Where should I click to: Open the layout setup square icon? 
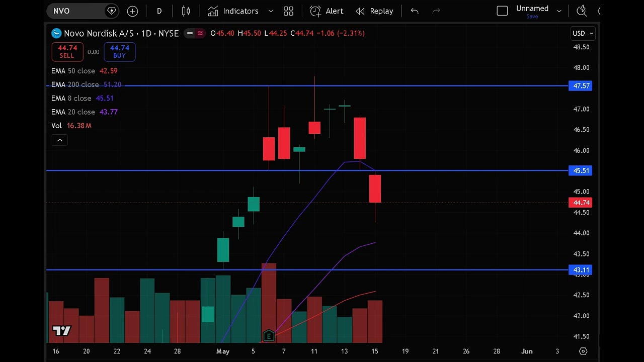[502, 11]
